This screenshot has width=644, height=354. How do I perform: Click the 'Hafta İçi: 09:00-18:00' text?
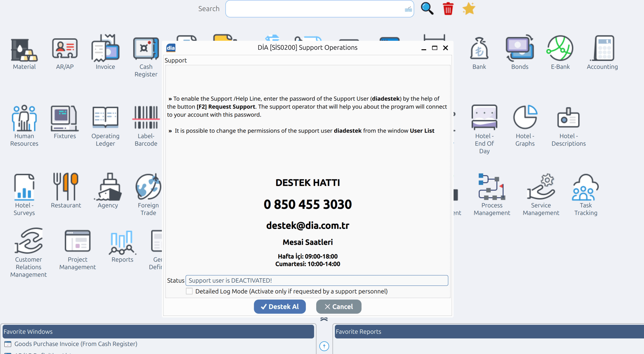(308, 256)
